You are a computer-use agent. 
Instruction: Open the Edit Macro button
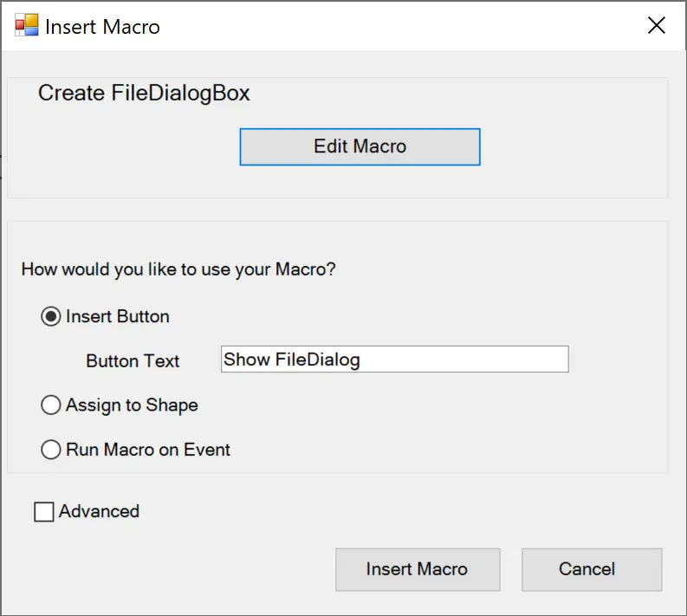coord(360,146)
